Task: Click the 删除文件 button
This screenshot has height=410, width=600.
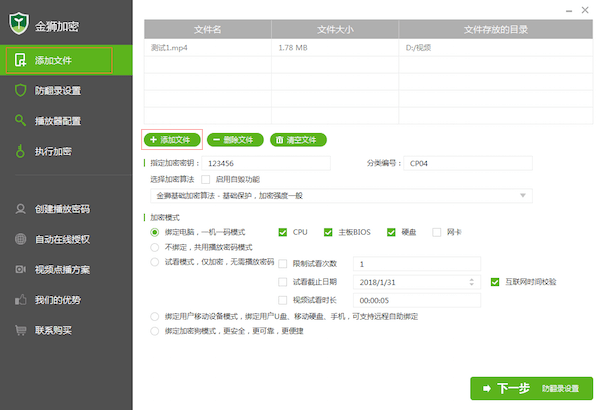Action: click(235, 140)
